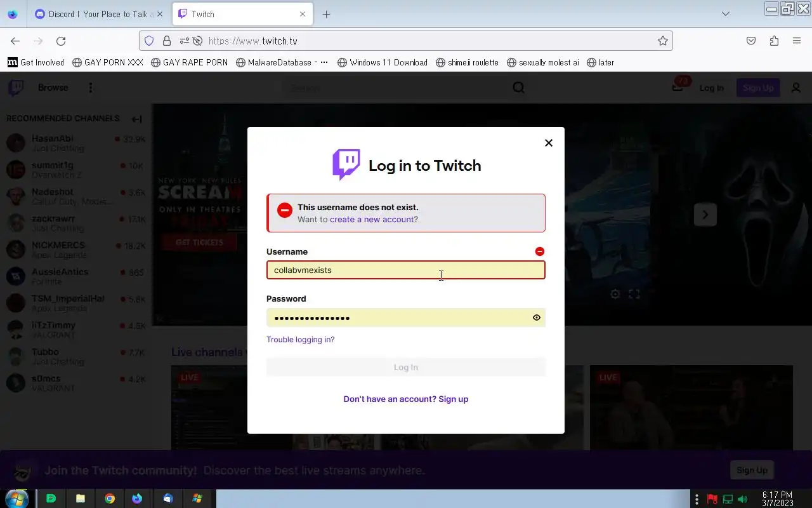Open the Get Involved bookmark
The image size is (812, 508).
coord(36,62)
